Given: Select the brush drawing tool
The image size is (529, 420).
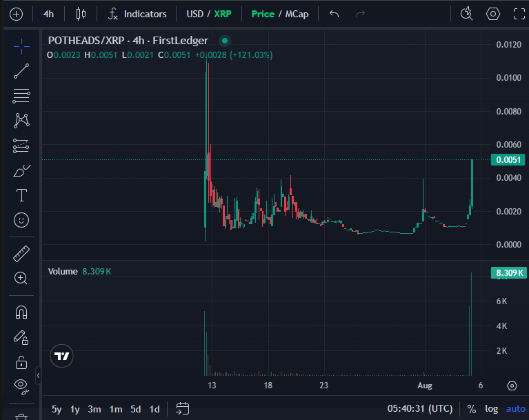Looking at the screenshot, I should pyautogui.click(x=21, y=171).
